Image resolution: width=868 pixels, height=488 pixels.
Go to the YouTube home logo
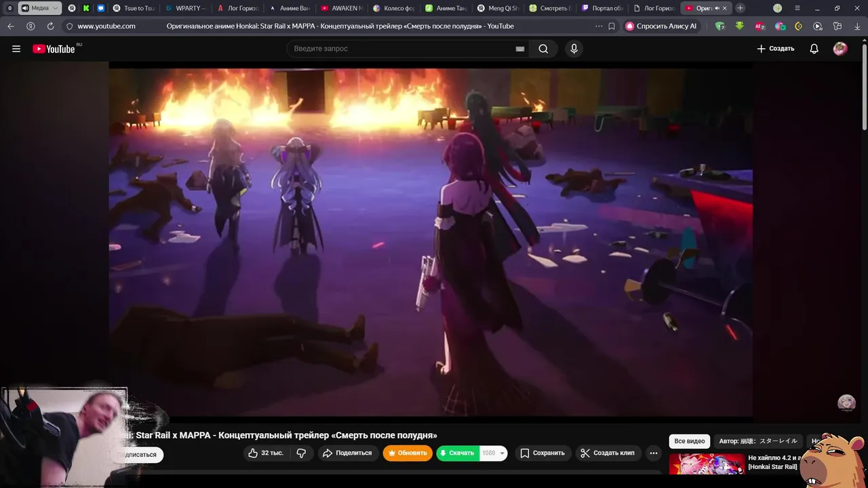click(x=54, y=49)
